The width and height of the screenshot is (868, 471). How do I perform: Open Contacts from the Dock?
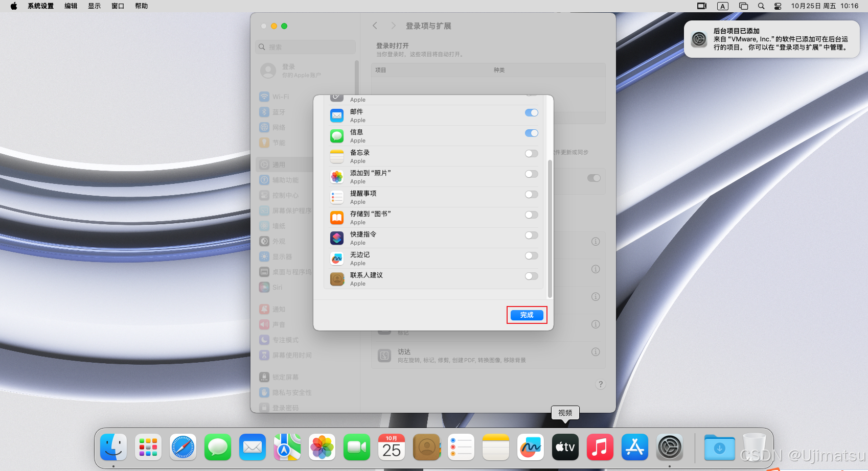[x=426, y=447]
